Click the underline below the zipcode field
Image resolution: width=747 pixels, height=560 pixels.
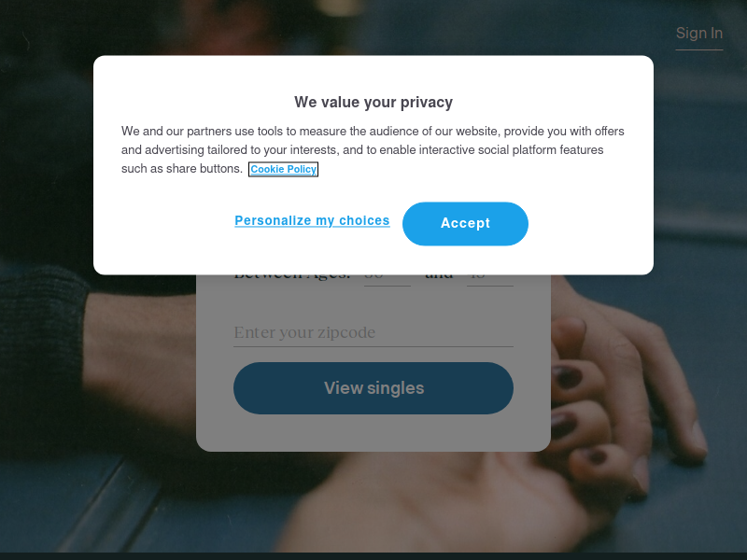tap(373, 346)
